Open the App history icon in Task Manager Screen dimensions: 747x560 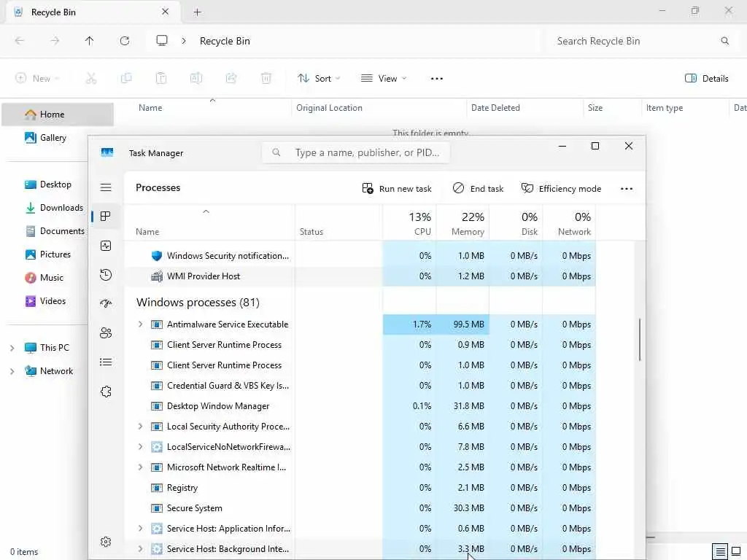[x=106, y=275]
